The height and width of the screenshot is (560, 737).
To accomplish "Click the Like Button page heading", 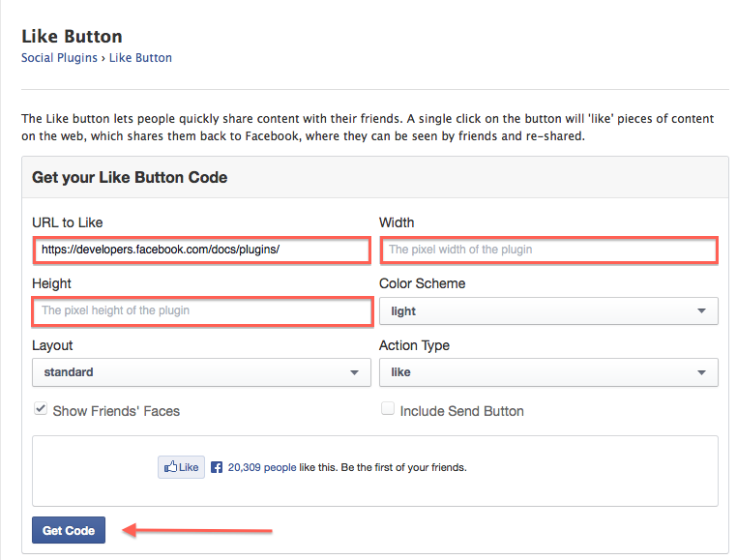I will click(72, 37).
